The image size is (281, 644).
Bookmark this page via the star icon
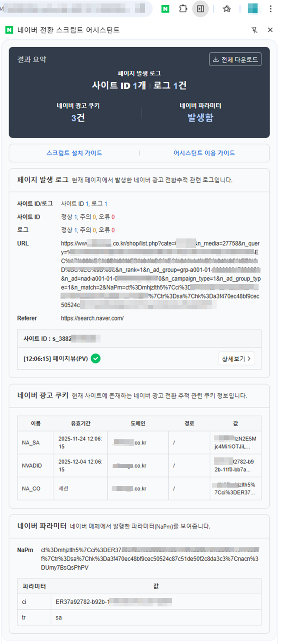pos(226,9)
